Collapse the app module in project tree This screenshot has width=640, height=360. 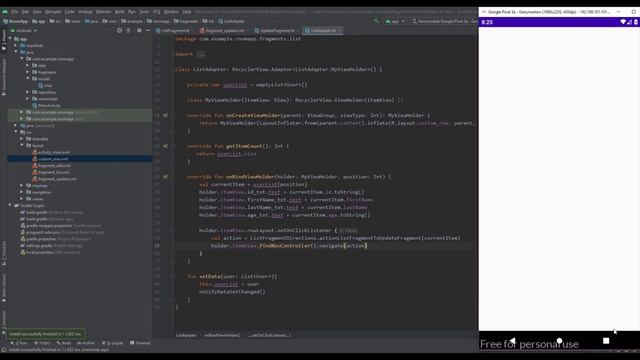click(x=10, y=39)
